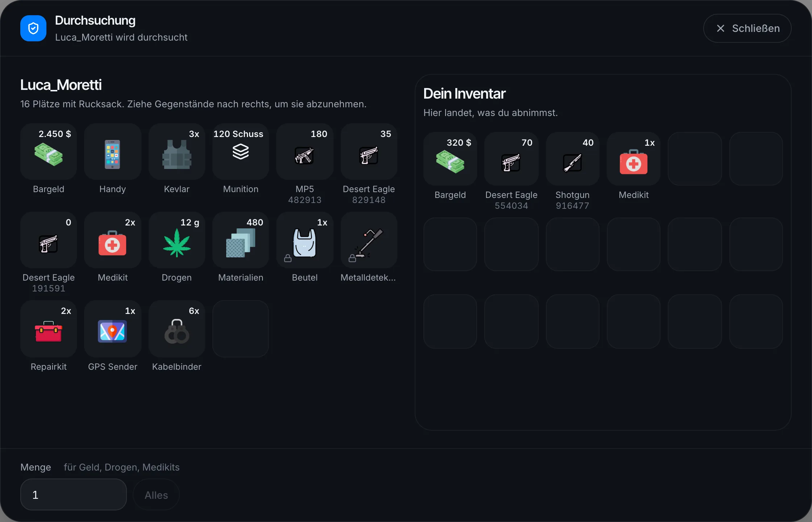Close the search dialog via Schließen
Viewport: 812px width, 522px height.
tap(747, 28)
